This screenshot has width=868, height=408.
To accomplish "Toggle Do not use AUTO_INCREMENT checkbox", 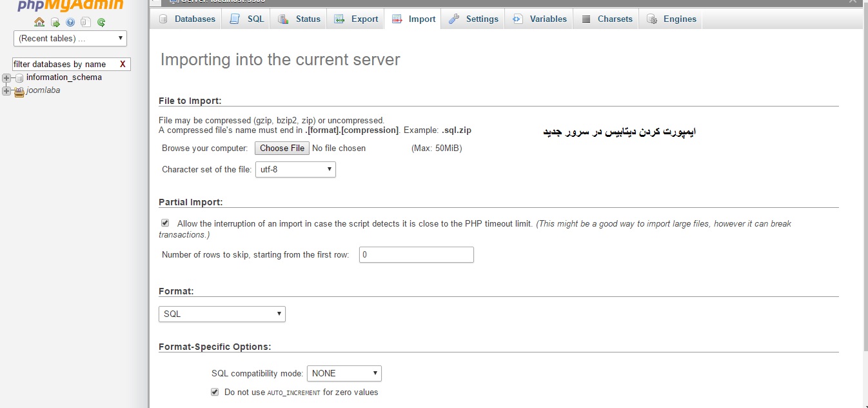I will pos(215,392).
